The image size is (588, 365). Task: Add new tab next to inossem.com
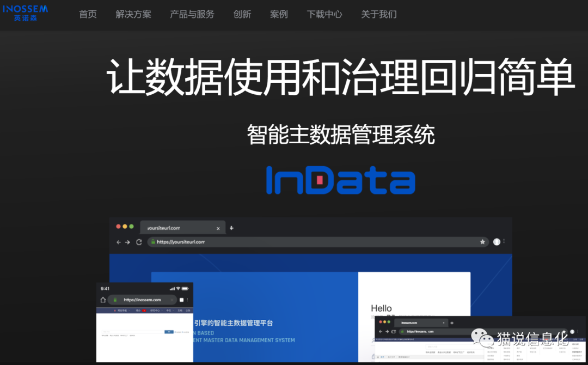pyautogui.click(x=452, y=323)
